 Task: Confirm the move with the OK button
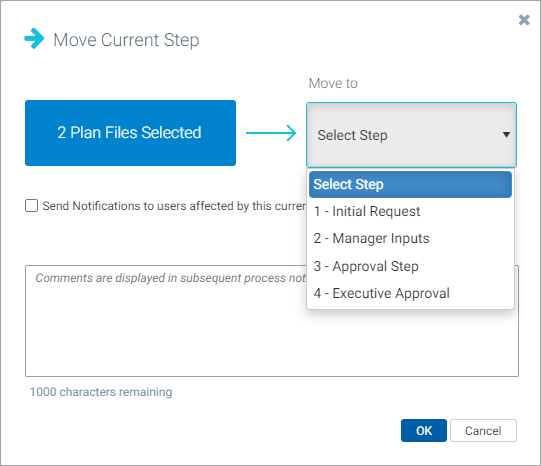pos(424,430)
